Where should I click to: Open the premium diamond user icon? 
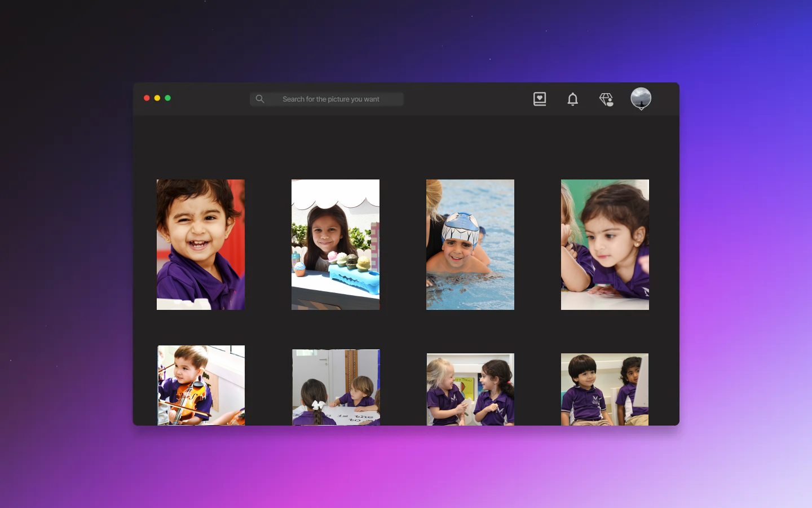point(606,99)
